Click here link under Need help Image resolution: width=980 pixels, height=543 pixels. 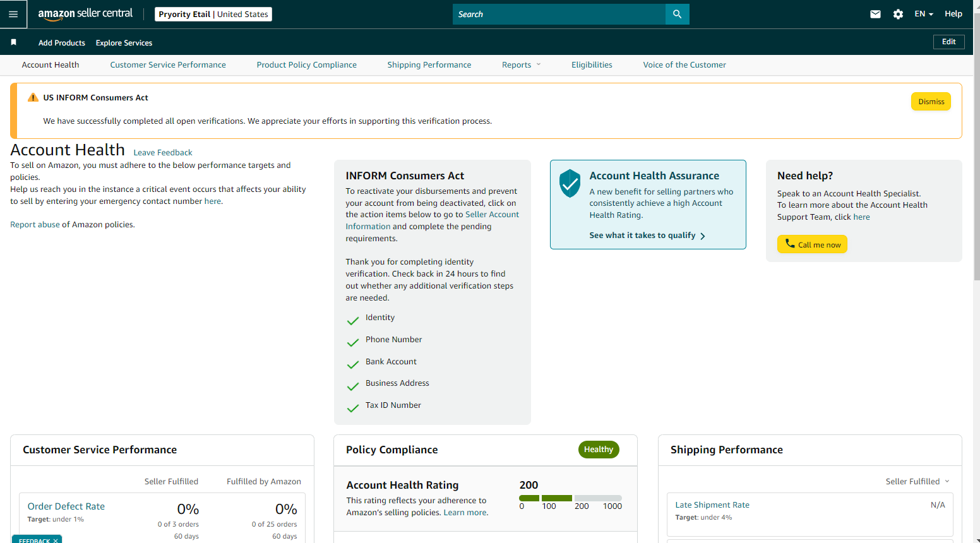(861, 217)
